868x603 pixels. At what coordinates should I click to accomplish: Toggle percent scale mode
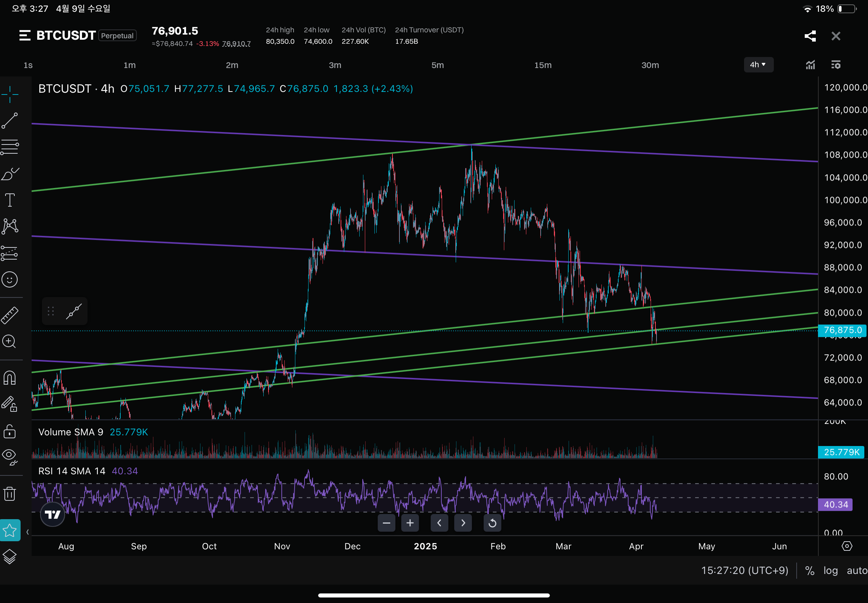pyautogui.click(x=810, y=571)
